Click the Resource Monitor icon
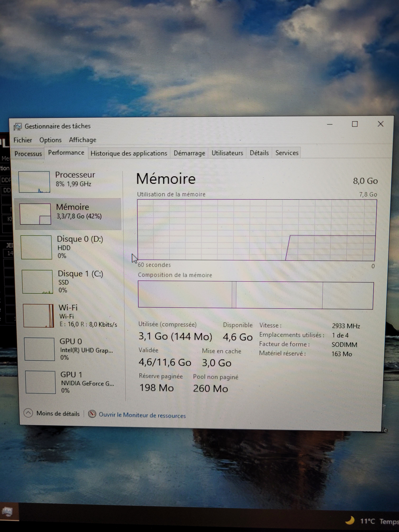 pyautogui.click(x=92, y=414)
